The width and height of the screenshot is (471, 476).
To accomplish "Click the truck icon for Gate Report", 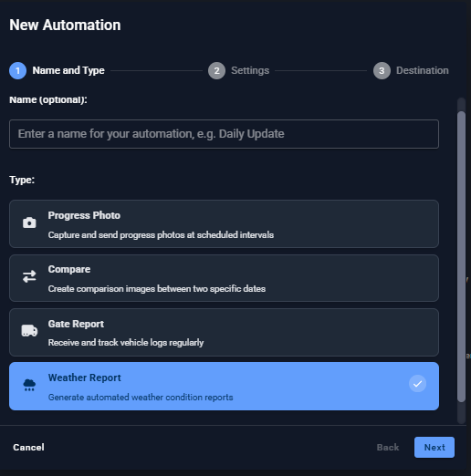I will coord(29,331).
